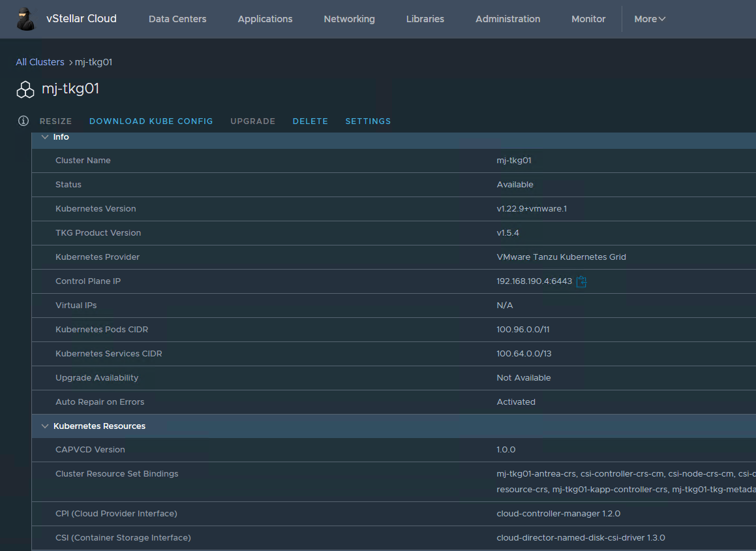Switch to the Libraries tab

425,19
